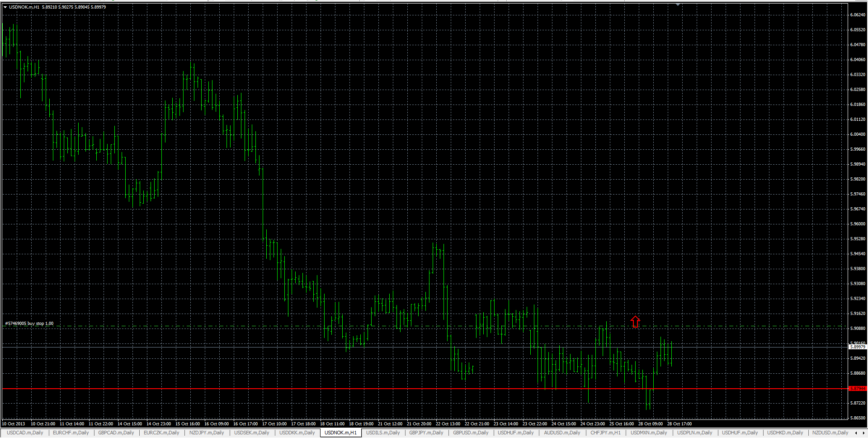Viewport: 868px width, 438px height.
Task: Open the GBPCAD.m,Daily tab
Action: tap(116, 433)
